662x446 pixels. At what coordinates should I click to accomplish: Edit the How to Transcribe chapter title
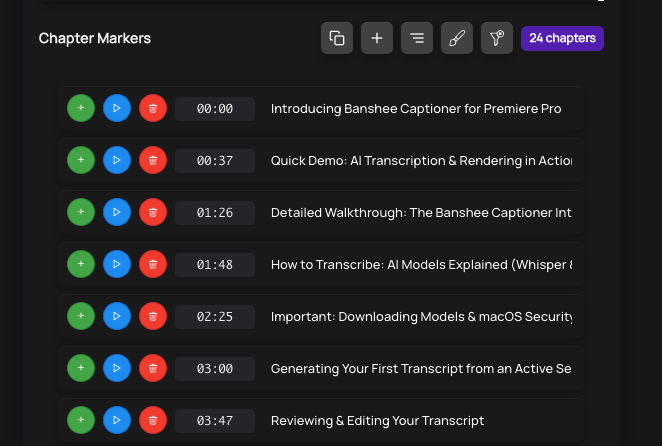coord(421,265)
